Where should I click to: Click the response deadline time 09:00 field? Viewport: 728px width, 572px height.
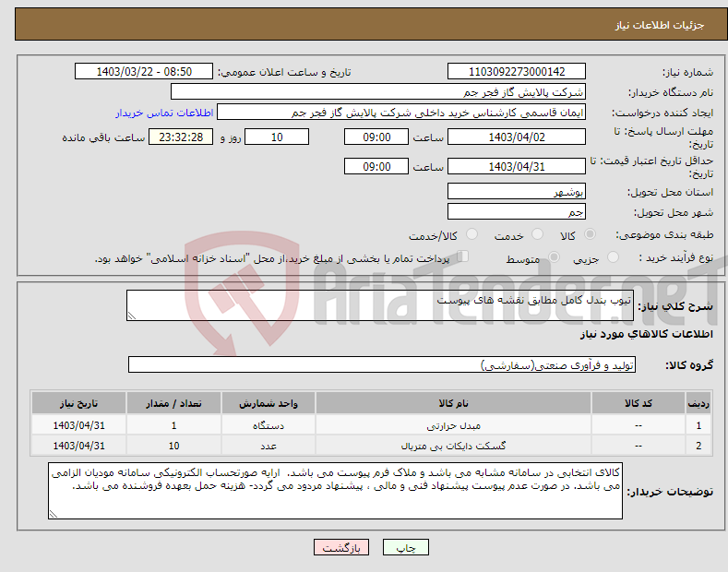(376, 137)
